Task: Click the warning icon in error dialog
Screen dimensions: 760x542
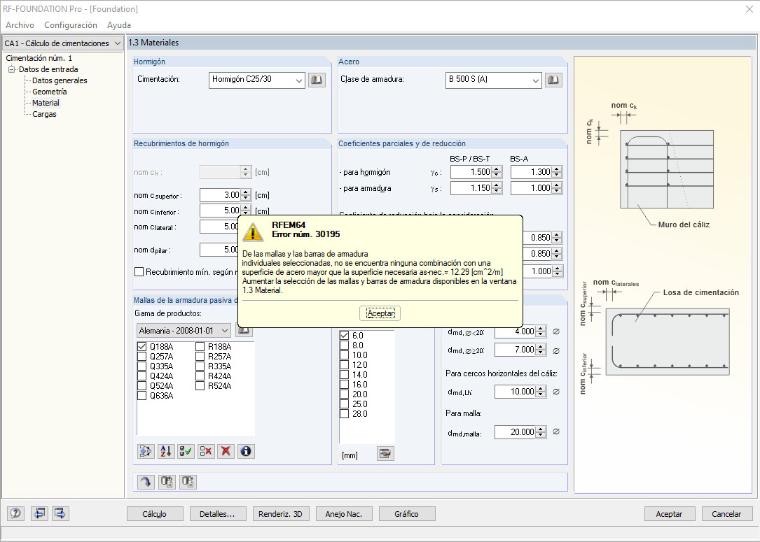Action: coord(253,231)
